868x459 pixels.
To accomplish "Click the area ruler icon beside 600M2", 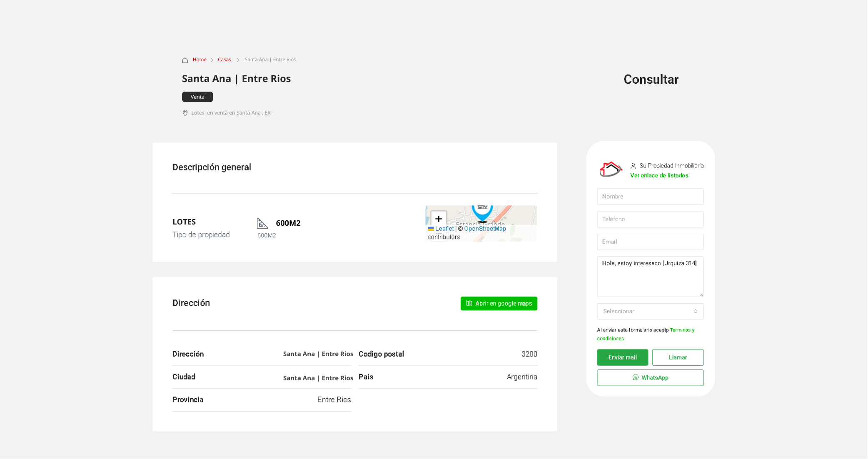I will pos(262,223).
